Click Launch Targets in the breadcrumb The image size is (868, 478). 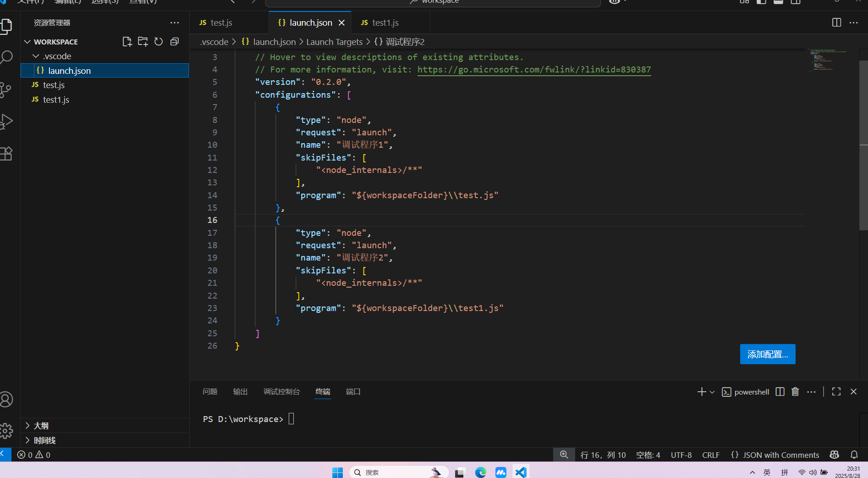click(x=334, y=42)
